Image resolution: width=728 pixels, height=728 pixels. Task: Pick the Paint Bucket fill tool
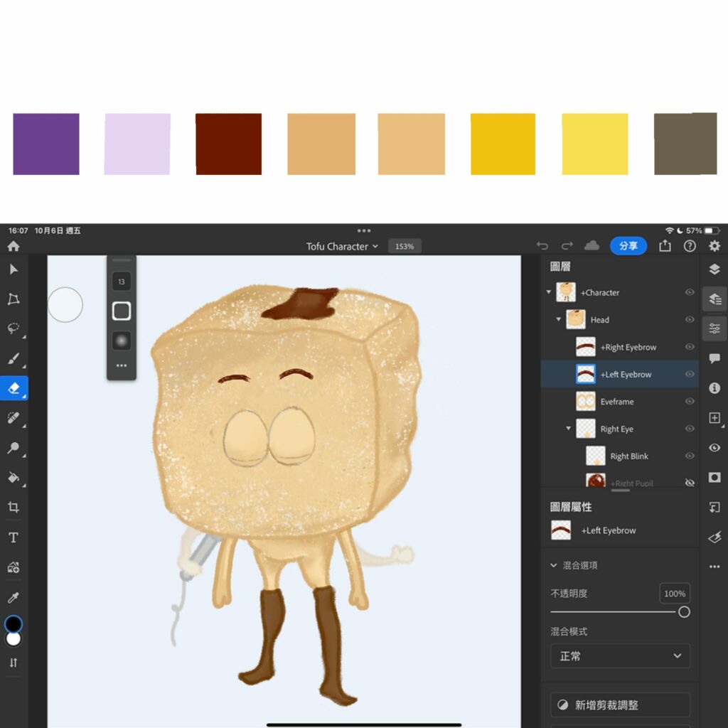point(14,477)
